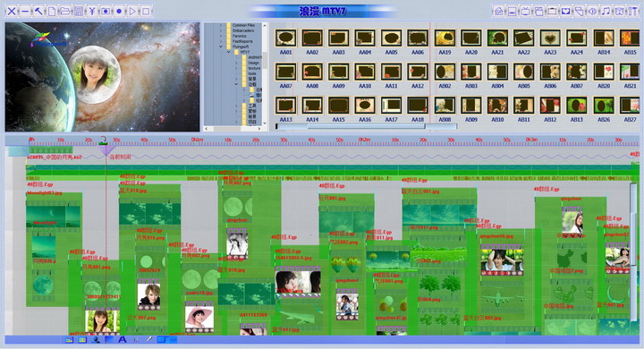Click the tools icon at far right toolbar

pos(633,11)
